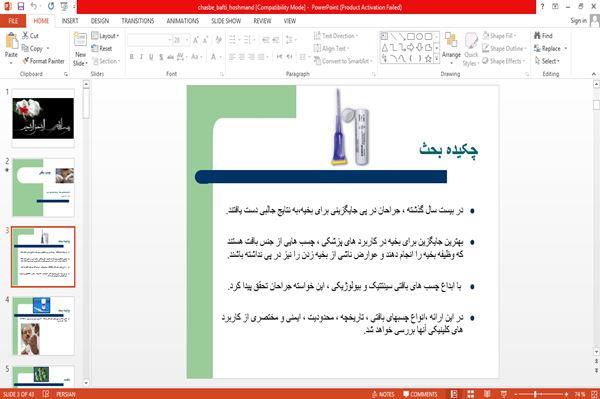Click the Repeat arrow in quick access toolbar

[51, 7]
